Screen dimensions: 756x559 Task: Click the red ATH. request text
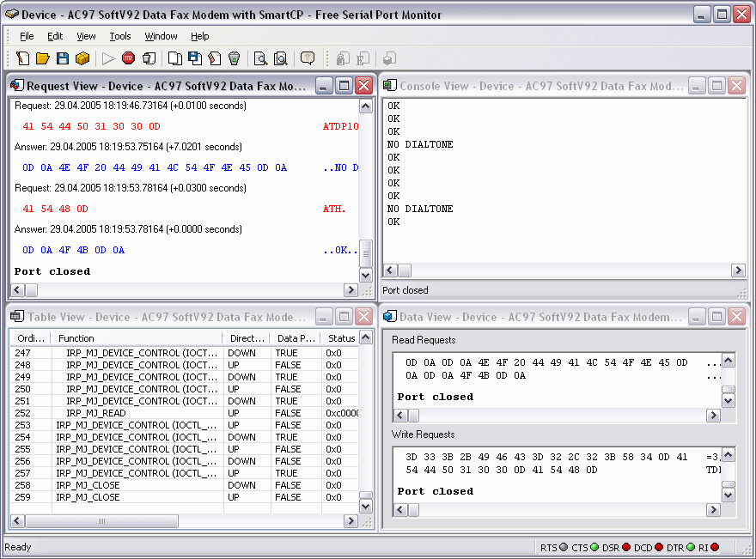(334, 209)
